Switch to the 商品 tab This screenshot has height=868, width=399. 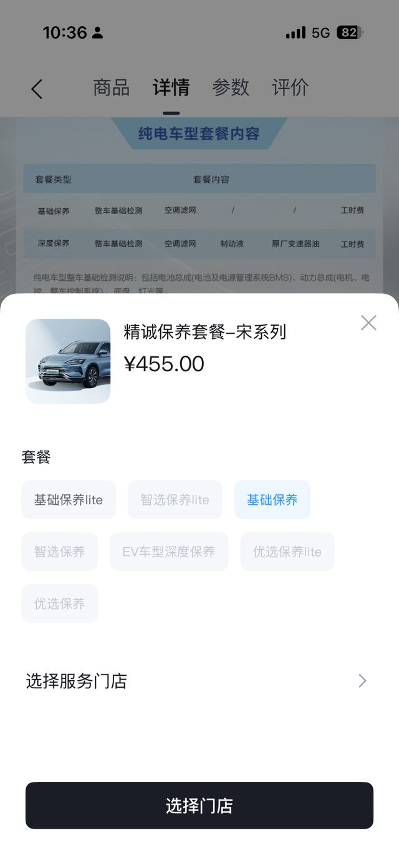(111, 87)
